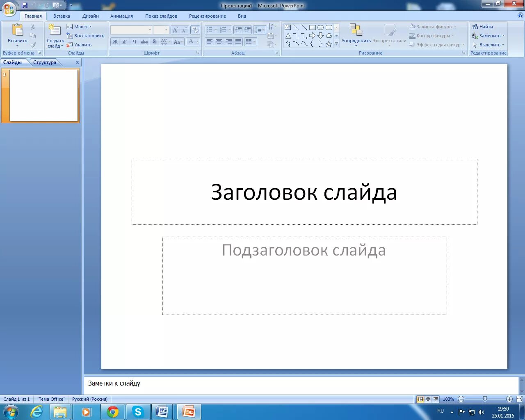Open PowerPoint Help question mark
The height and width of the screenshot is (420, 525).
click(520, 16)
